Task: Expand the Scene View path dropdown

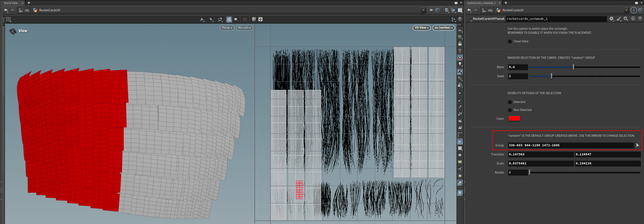Action: (x=423, y=10)
